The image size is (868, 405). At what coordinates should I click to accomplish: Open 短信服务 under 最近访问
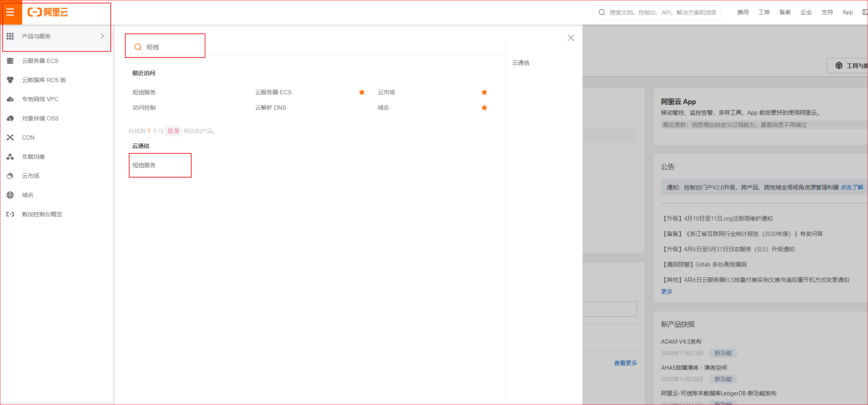click(144, 92)
